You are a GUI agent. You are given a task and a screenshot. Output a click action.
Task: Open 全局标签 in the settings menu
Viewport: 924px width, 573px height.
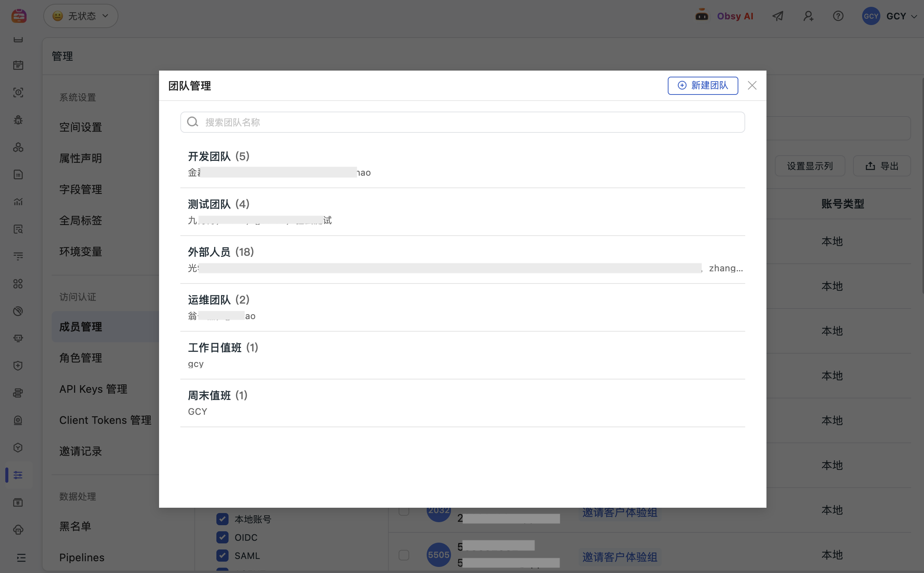click(x=80, y=220)
